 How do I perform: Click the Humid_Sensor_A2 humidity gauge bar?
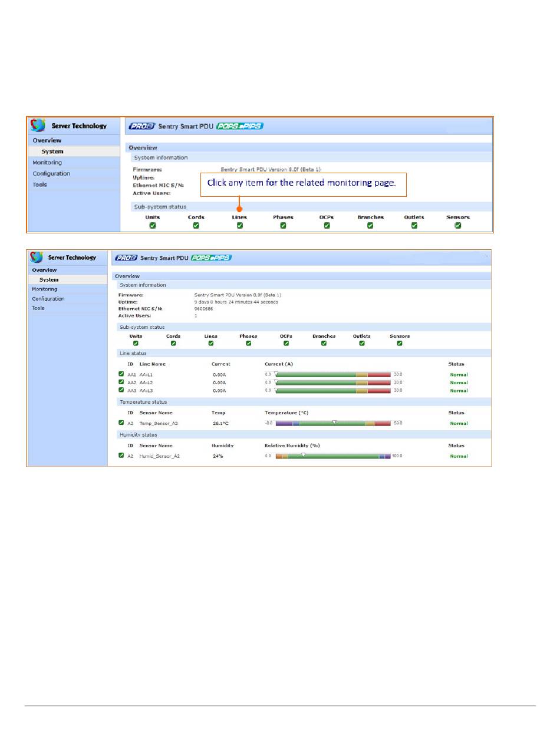tap(333, 456)
